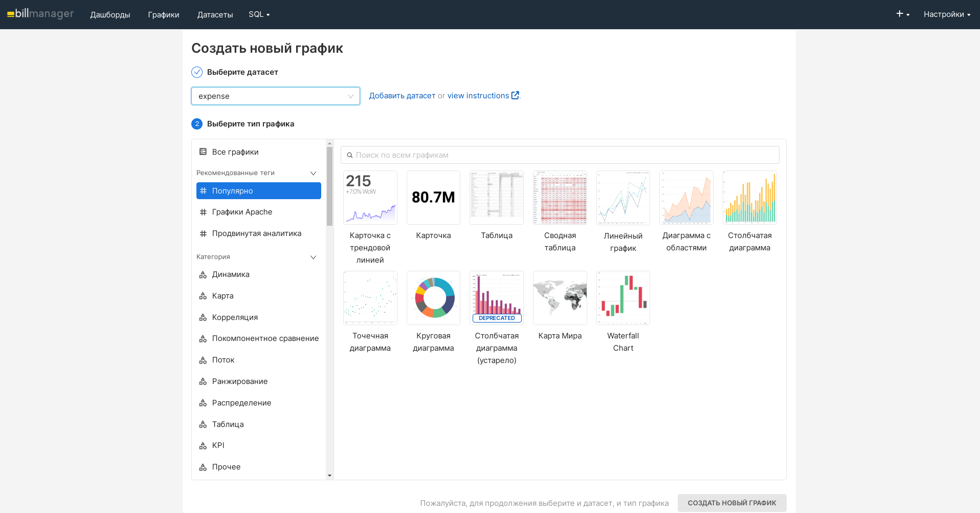This screenshot has height=513, width=980.
Task: Select the Корреляция category
Action: 235,317
